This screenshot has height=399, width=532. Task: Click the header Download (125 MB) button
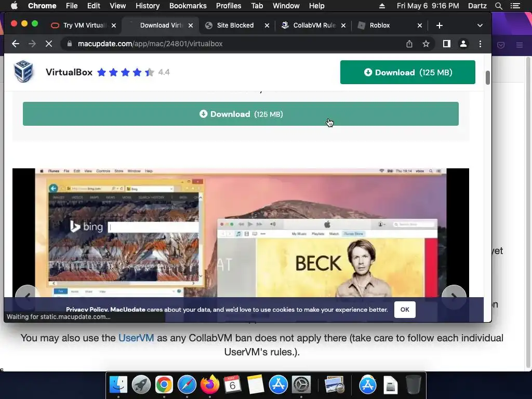coord(407,72)
